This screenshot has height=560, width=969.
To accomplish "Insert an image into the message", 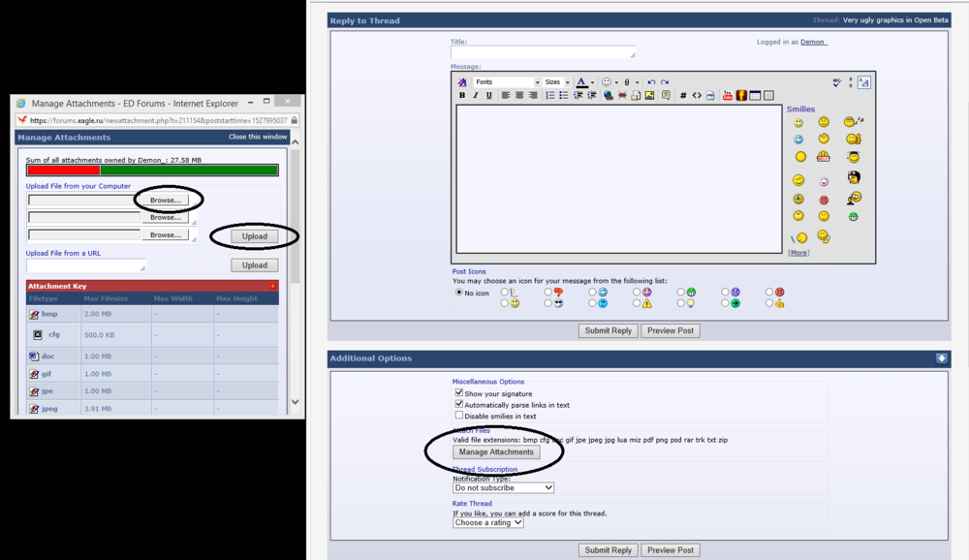I will pyautogui.click(x=649, y=95).
